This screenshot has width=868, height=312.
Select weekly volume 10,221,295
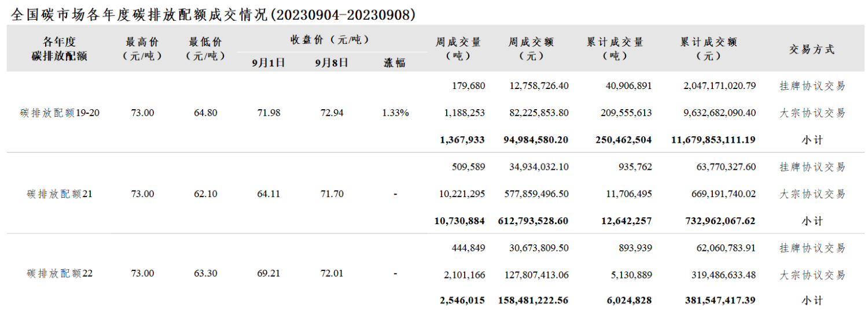(x=462, y=194)
